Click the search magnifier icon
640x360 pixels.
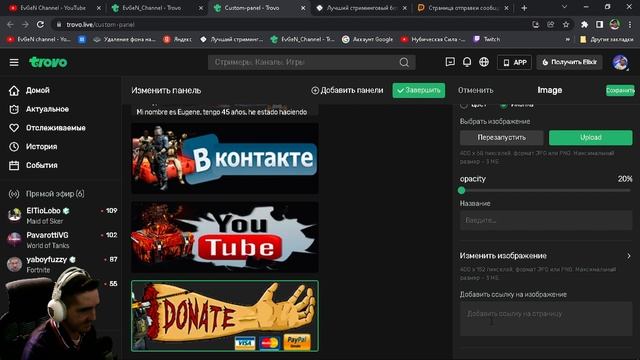click(x=404, y=62)
